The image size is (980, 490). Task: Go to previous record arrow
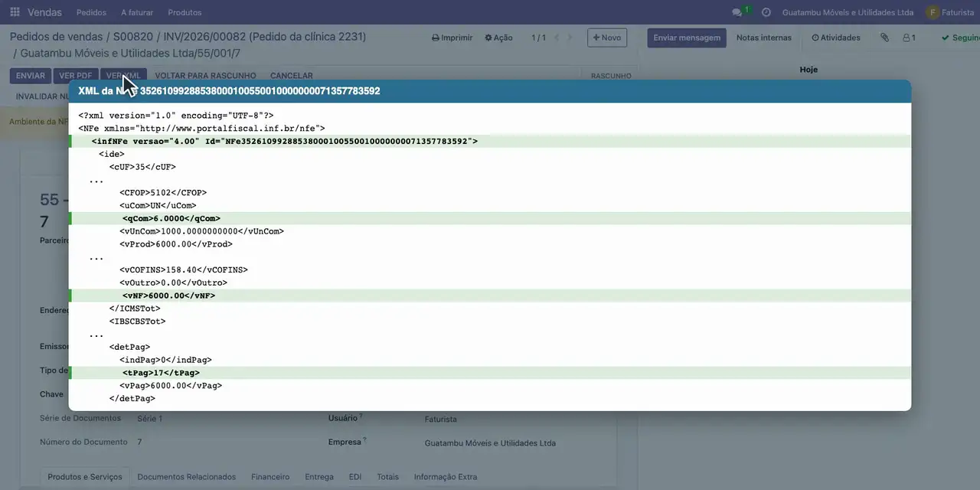[557, 38]
